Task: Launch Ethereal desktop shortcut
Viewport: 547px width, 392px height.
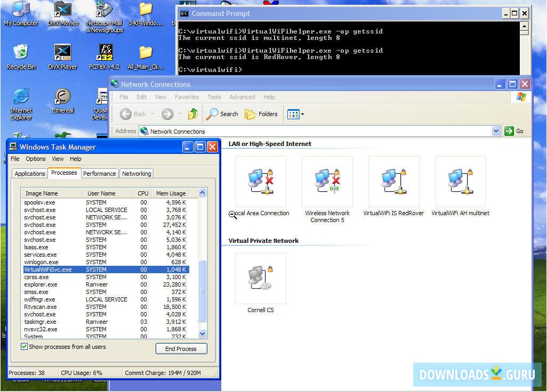Action: 63,101
